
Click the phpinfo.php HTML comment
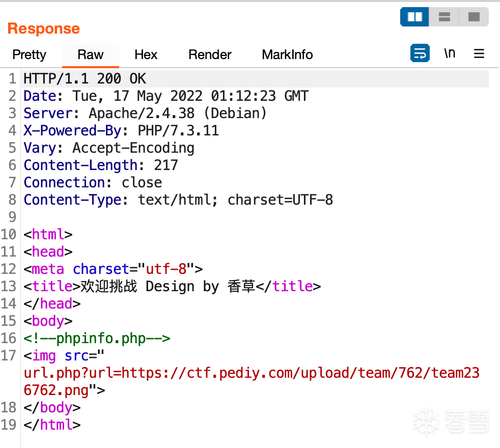coord(97,339)
